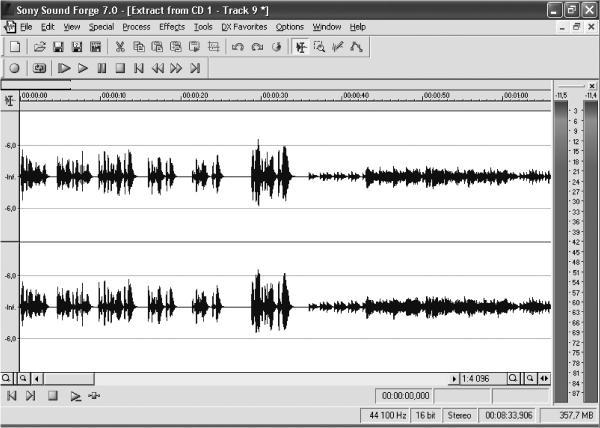Screen dimensions: 600x428
Task: Open the DX Favorites menu
Action: click(x=244, y=27)
